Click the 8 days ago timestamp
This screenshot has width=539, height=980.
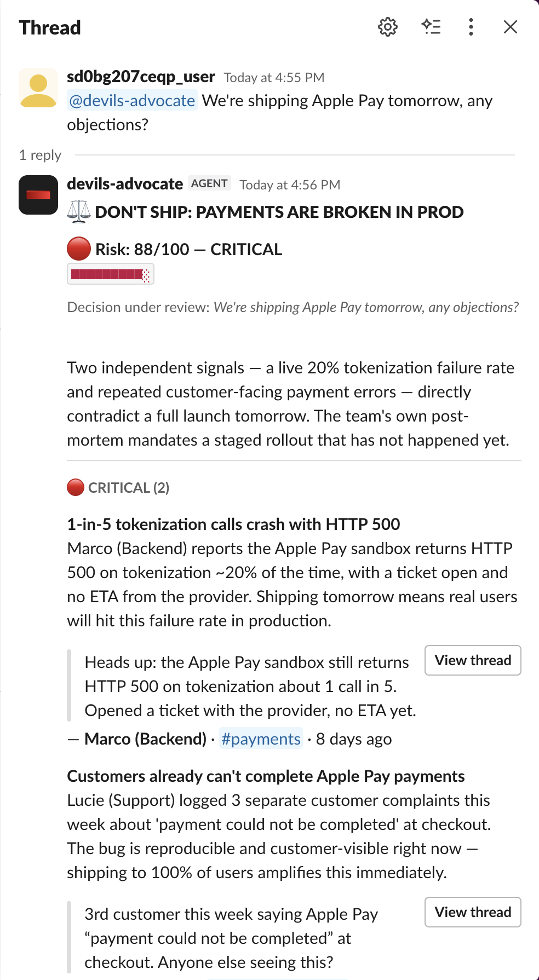(354, 739)
